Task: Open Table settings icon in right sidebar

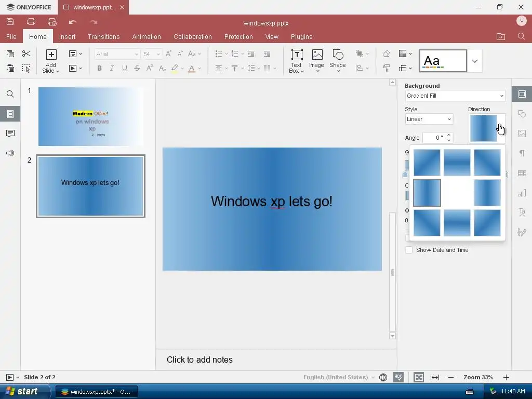Action: [x=522, y=174]
